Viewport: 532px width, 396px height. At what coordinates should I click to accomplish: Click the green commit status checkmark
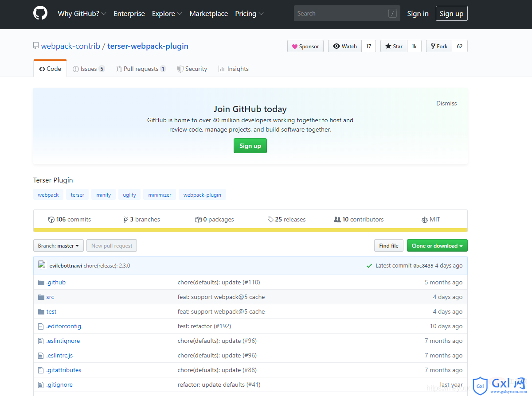tap(369, 266)
